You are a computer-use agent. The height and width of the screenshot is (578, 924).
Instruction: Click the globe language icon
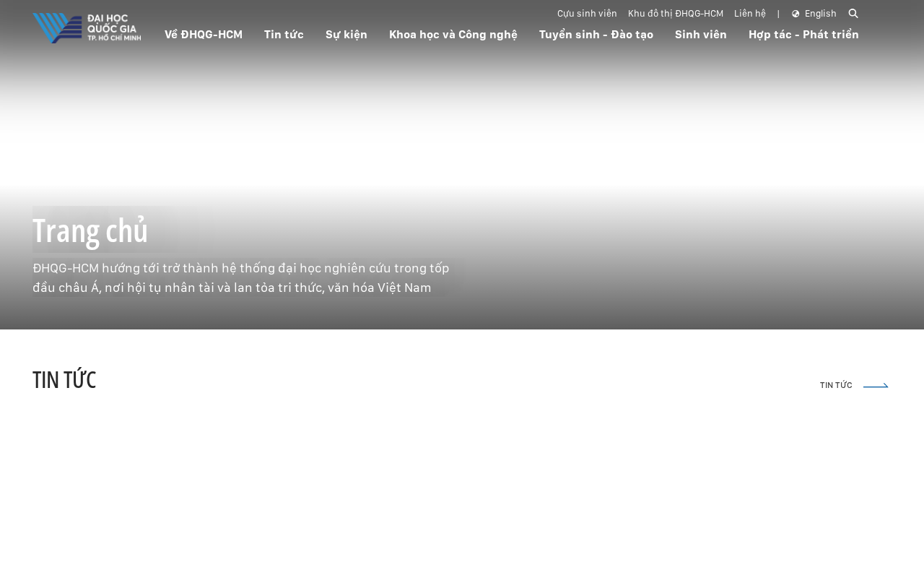[x=796, y=14]
